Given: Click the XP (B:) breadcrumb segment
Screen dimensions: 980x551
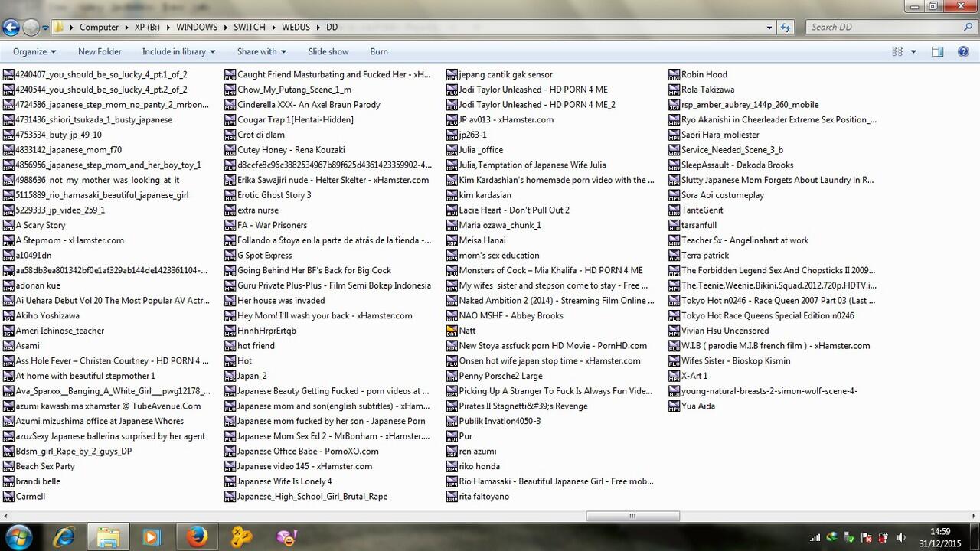Looking at the screenshot, I should coord(148,27).
